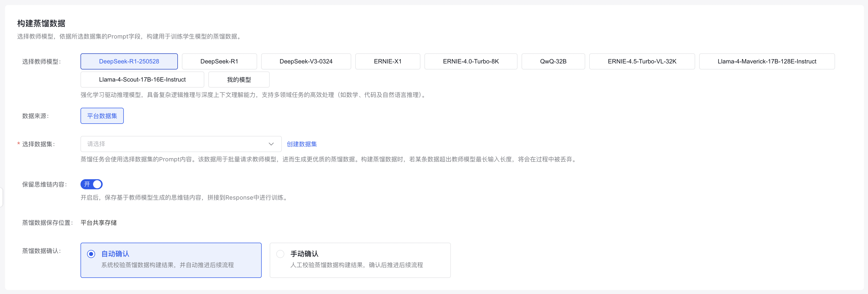Pick ERNIE-4.5-Turbo-VL-32K model
The height and width of the screenshot is (294, 868).
pos(642,61)
